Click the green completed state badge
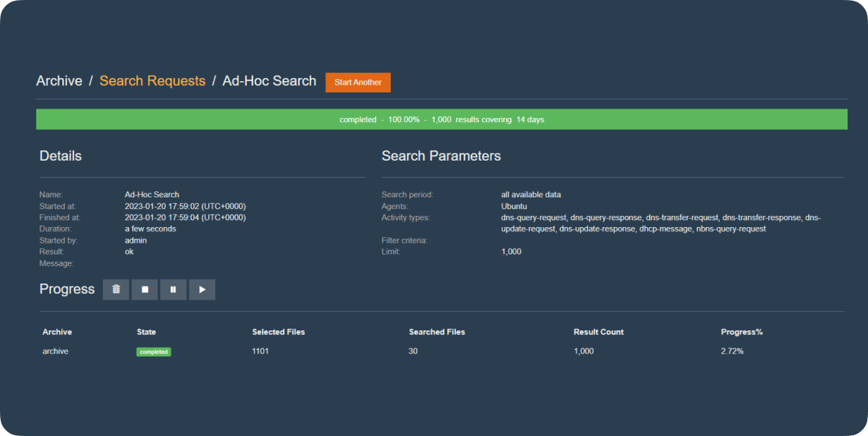The image size is (868, 436). pyautogui.click(x=153, y=351)
